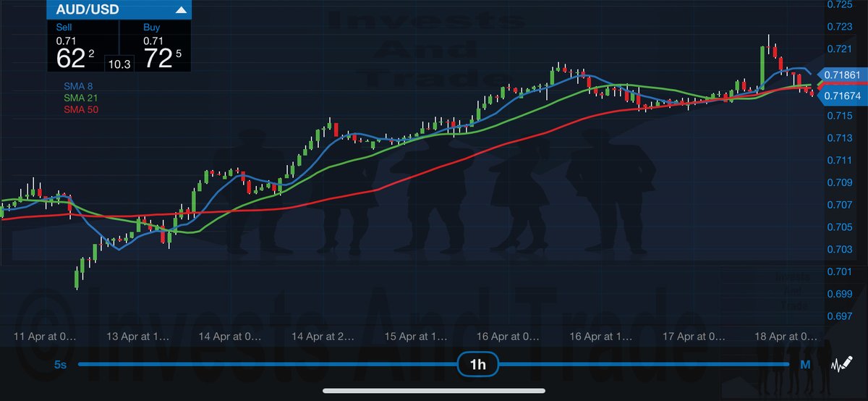Click the 17 Apr date label
The width and height of the screenshot is (868, 401).
coord(694,336)
